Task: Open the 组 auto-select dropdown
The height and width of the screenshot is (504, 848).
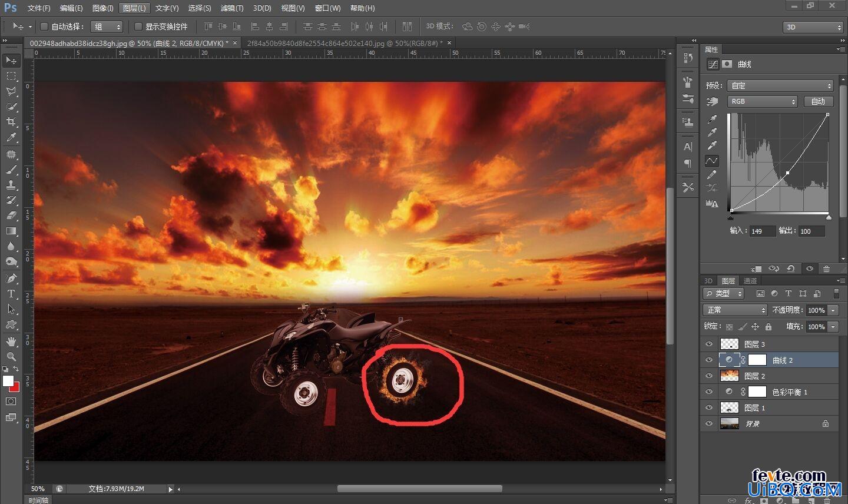Action: (x=107, y=26)
